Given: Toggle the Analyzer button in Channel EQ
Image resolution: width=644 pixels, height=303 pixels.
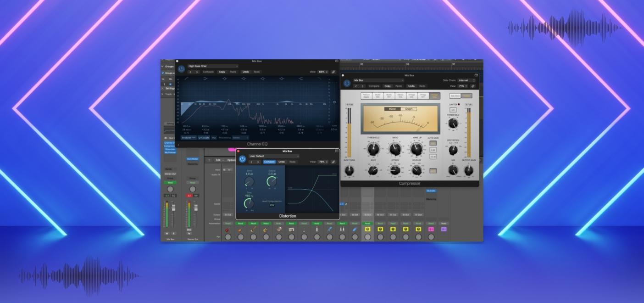Looking at the screenshot, I should (188, 137).
